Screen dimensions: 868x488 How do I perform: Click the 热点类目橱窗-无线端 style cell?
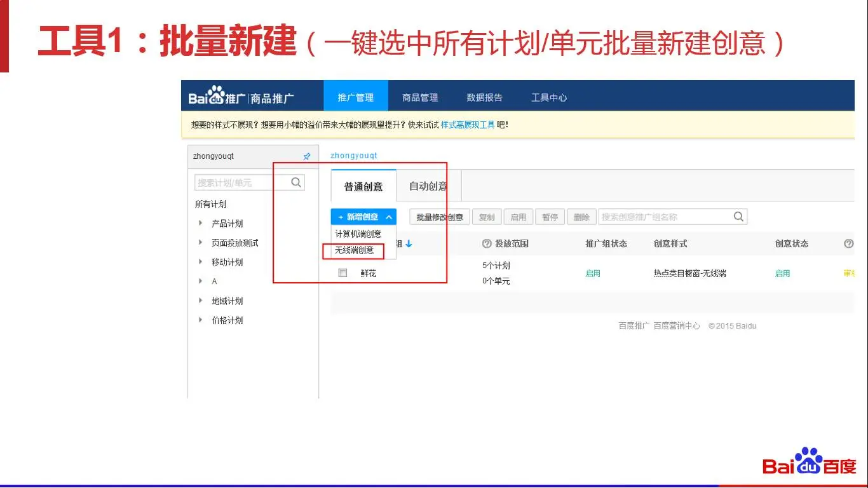click(x=689, y=273)
